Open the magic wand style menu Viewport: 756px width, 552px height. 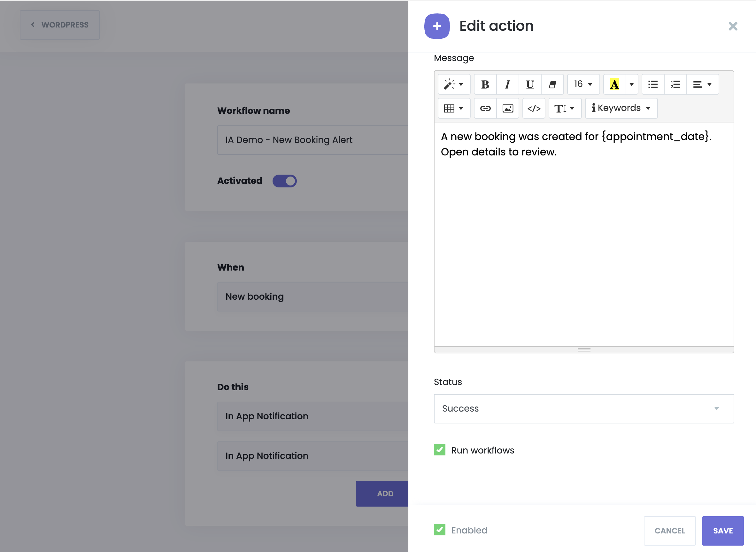tap(454, 84)
